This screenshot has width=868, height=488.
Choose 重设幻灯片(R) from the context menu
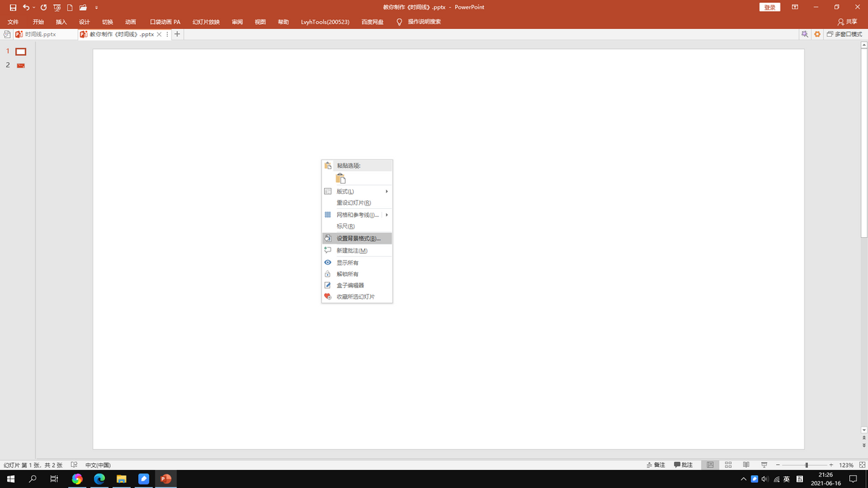pos(357,203)
